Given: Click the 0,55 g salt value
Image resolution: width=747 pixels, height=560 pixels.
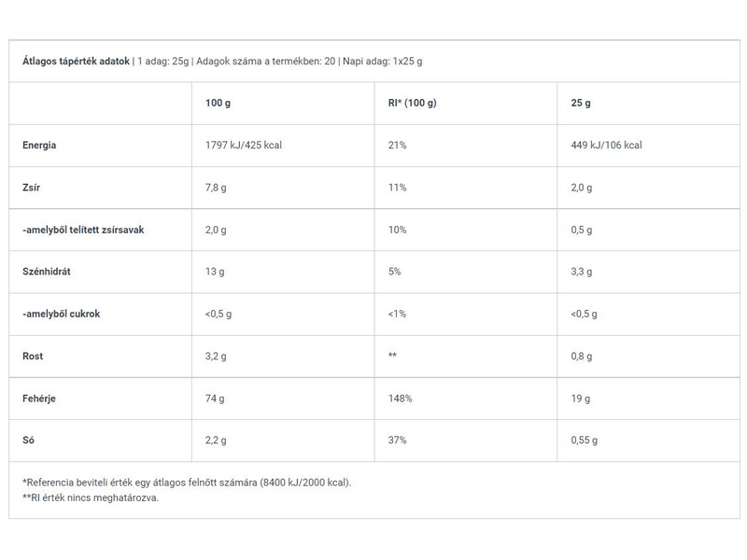Looking at the screenshot, I should 584,441.
